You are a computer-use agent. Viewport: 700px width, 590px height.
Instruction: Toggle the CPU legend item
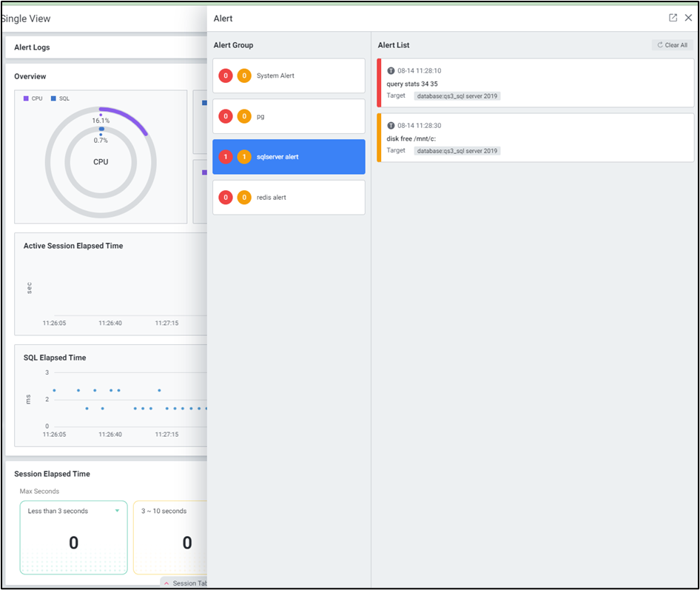point(33,98)
